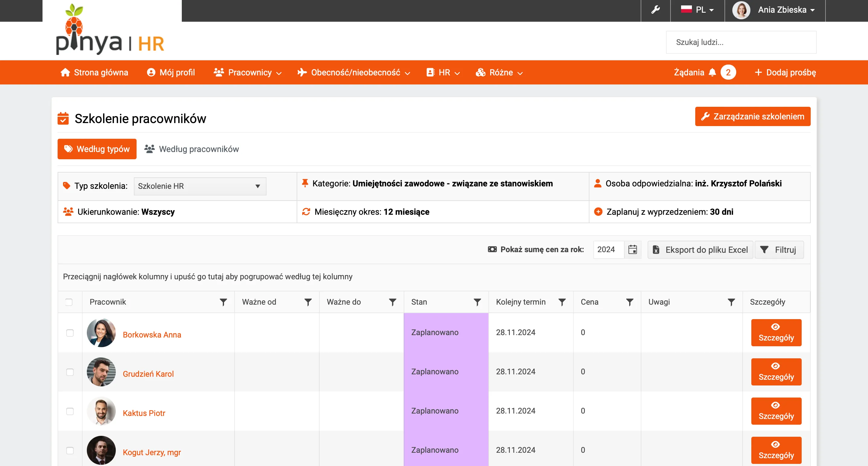Check the box for Kogut Jerzy, mgr
The height and width of the screenshot is (466, 868).
[70, 450]
